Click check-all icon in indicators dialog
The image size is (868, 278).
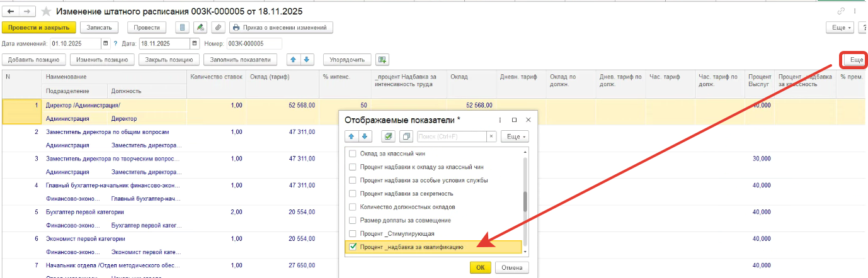(x=389, y=136)
